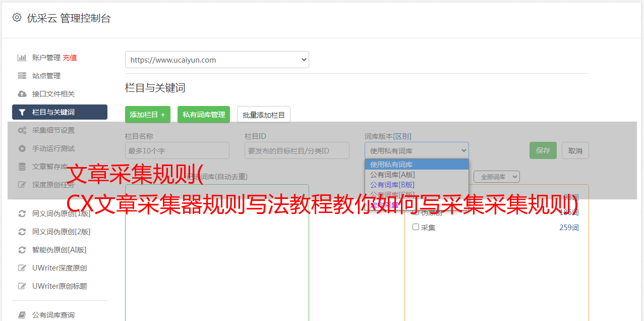Click the red 充值 link
Image resolution: width=644 pixels, height=321 pixels.
pos(70,58)
